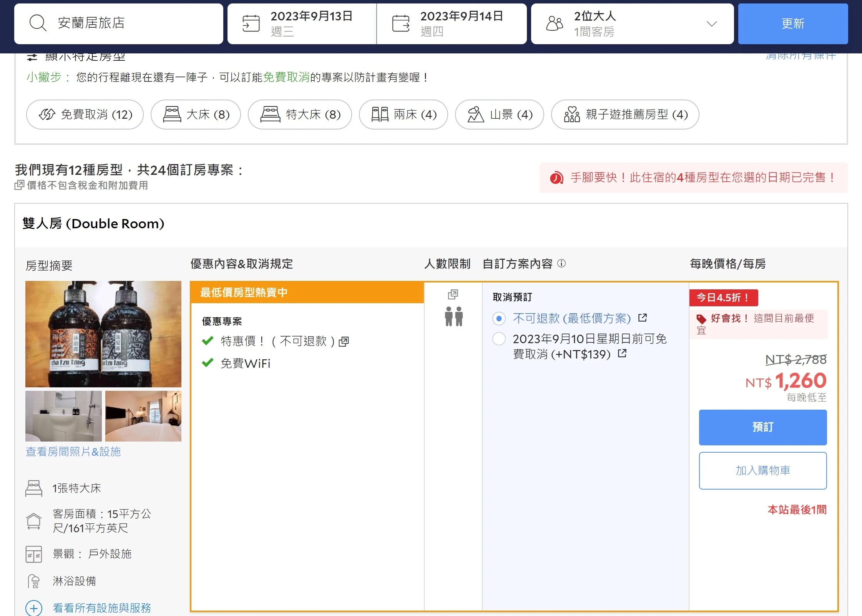The image size is (862, 616).
Task: Open the bedroom thumbnail photo
Action: pyautogui.click(x=143, y=416)
